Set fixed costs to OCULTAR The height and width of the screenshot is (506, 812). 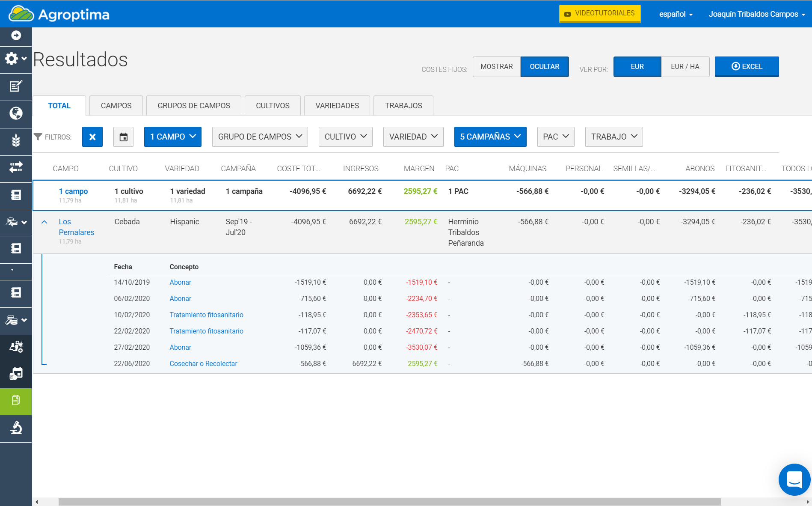click(544, 67)
